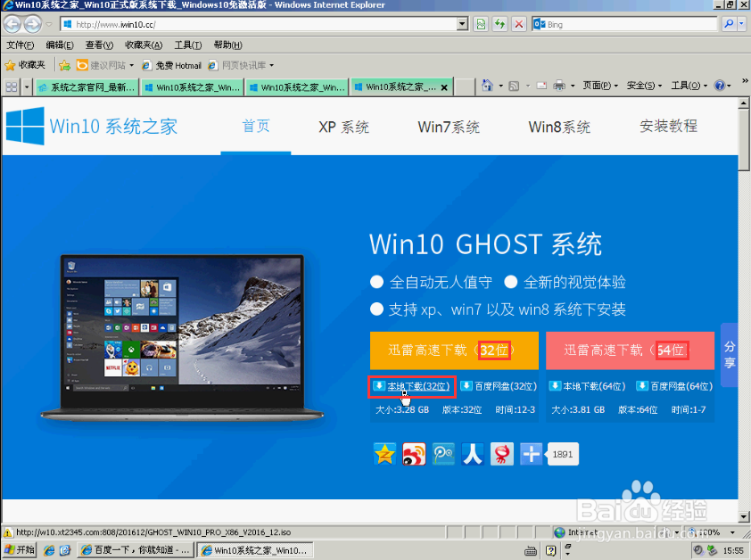Close the active Win10系统之家 tab
Image resolution: width=751 pixels, height=560 pixels.
(x=444, y=87)
